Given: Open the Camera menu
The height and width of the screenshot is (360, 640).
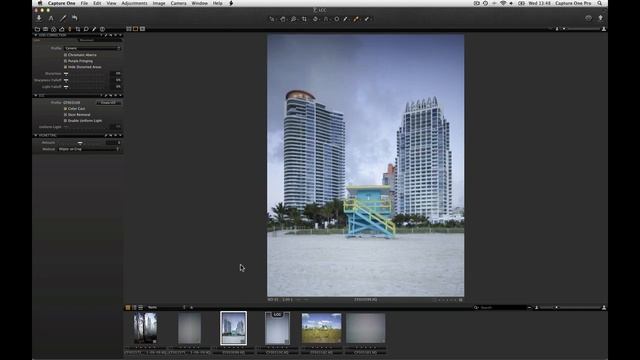Looking at the screenshot, I should pyautogui.click(x=178, y=3).
